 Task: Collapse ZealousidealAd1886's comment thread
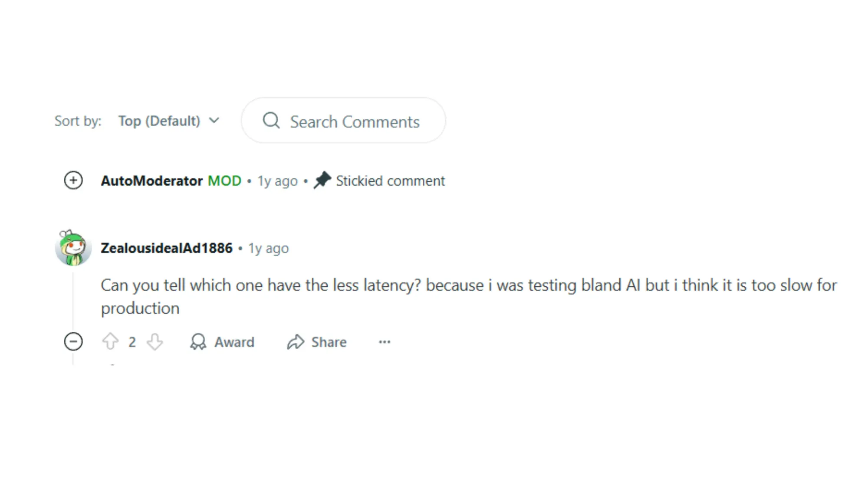click(74, 342)
